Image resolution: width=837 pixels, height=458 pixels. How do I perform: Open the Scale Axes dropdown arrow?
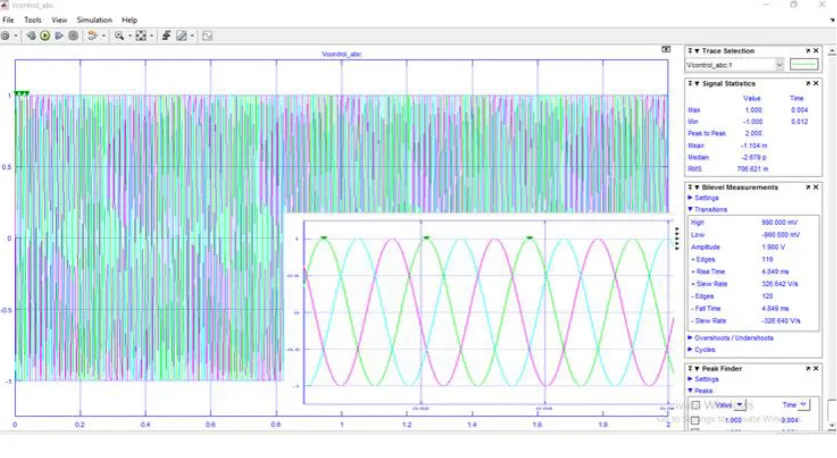[x=152, y=36]
